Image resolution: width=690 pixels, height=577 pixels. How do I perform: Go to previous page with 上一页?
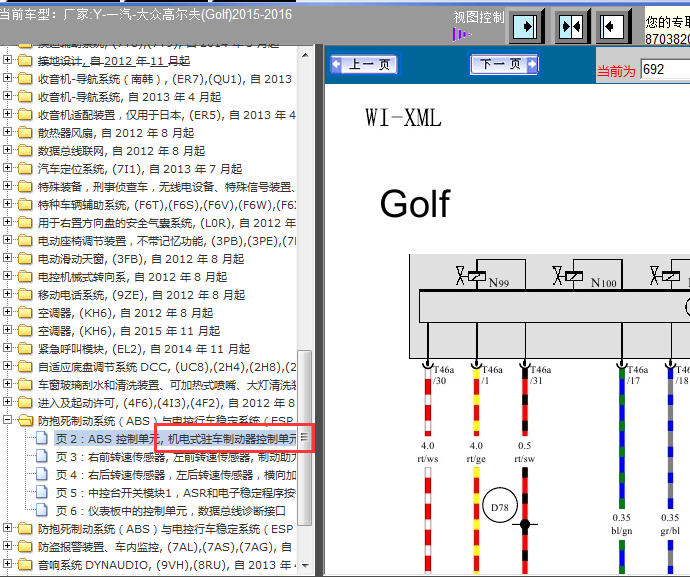[364, 65]
